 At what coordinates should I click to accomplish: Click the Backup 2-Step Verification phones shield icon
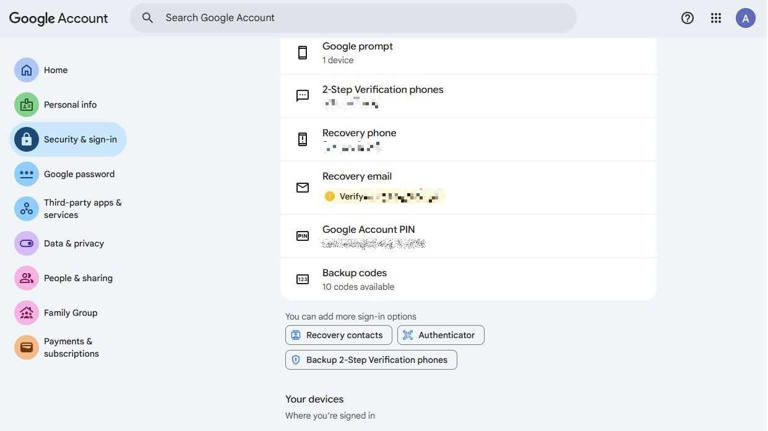pyautogui.click(x=296, y=359)
